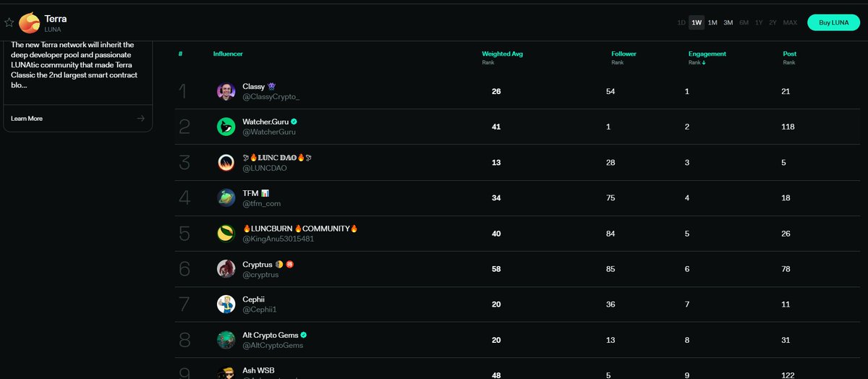This screenshot has width=868, height=379.
Task: Open the Classy influencer name
Action: (x=254, y=86)
